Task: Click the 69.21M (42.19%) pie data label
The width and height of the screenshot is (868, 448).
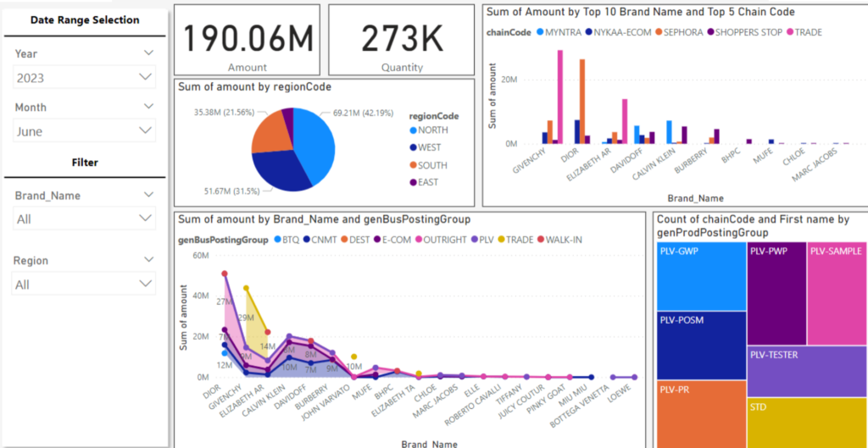Action: [363, 113]
